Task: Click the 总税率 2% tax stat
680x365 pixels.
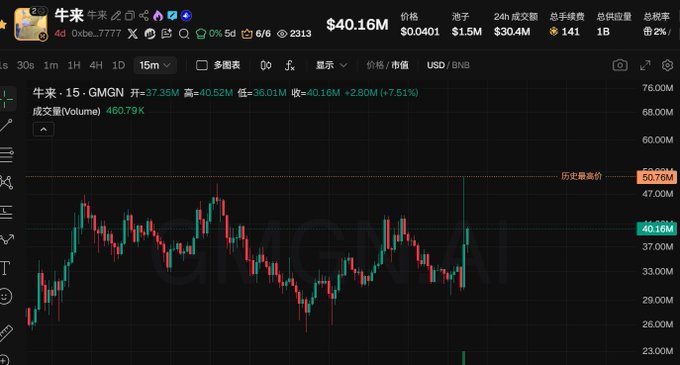Action: tap(657, 24)
